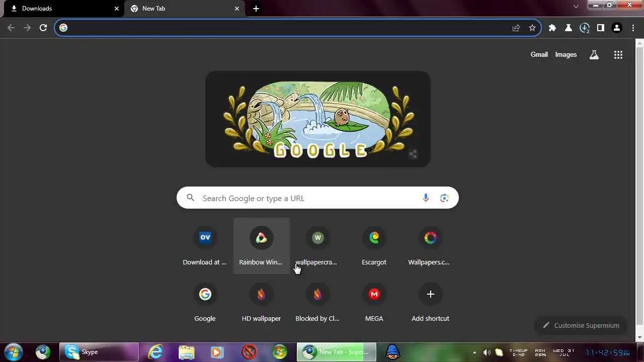This screenshot has width=644, height=362.
Task: Open Gmail link
Action: coord(539,55)
